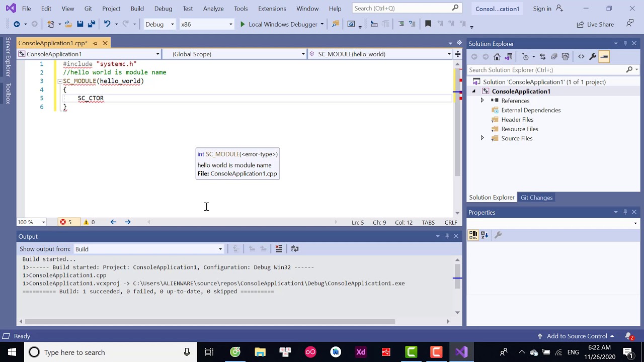This screenshot has height=362, width=644.
Task: Go to the previous issue in the file
Action: 113,222
